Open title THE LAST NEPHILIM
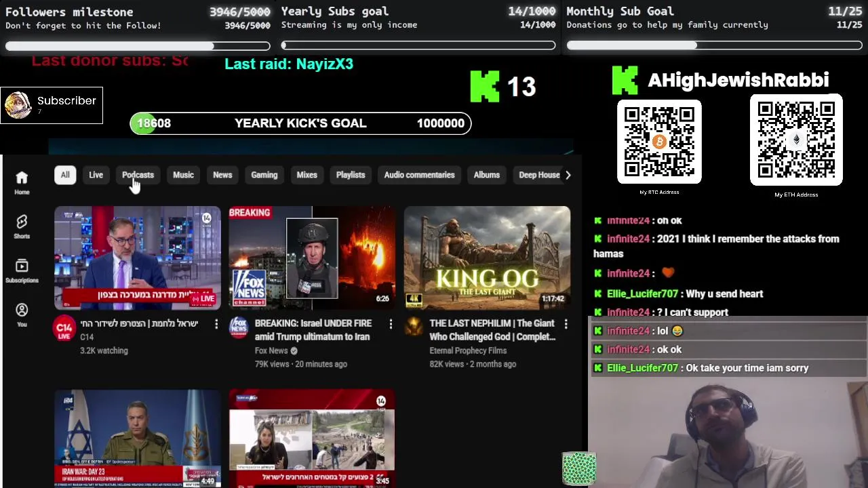 (492, 330)
